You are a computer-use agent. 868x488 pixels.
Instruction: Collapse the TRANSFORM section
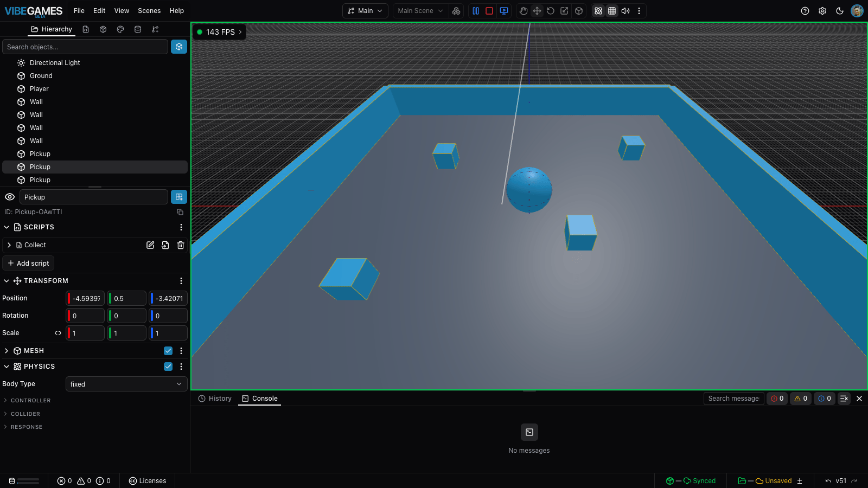[x=7, y=281]
